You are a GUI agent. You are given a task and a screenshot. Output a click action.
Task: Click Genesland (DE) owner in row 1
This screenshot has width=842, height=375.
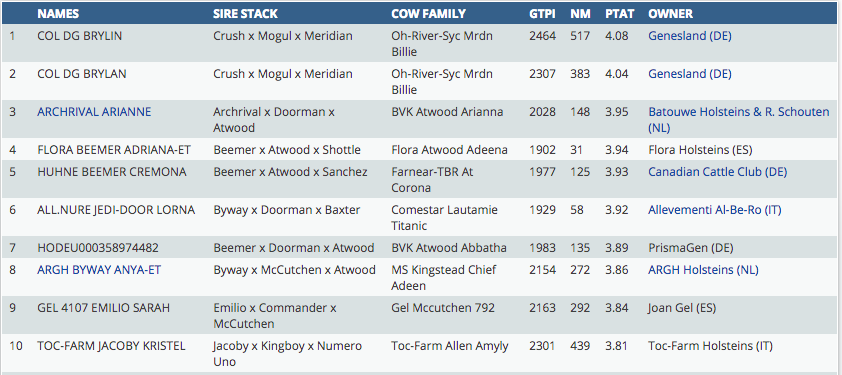(690, 36)
